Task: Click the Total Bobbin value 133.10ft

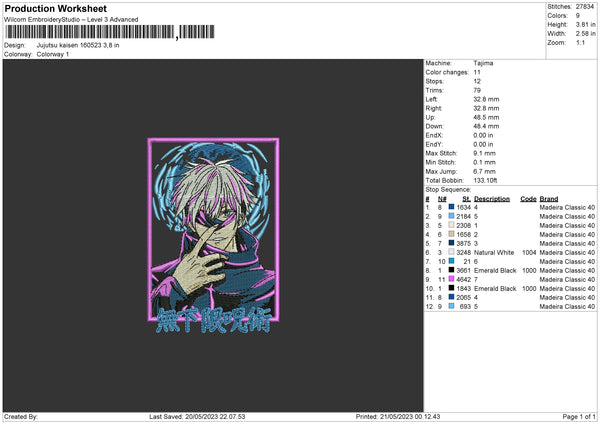Action: [x=485, y=181]
